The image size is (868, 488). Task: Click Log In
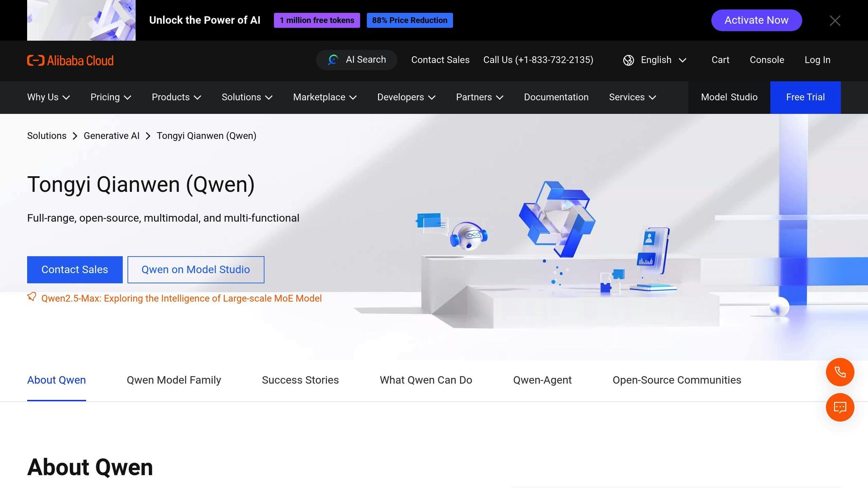pyautogui.click(x=818, y=60)
